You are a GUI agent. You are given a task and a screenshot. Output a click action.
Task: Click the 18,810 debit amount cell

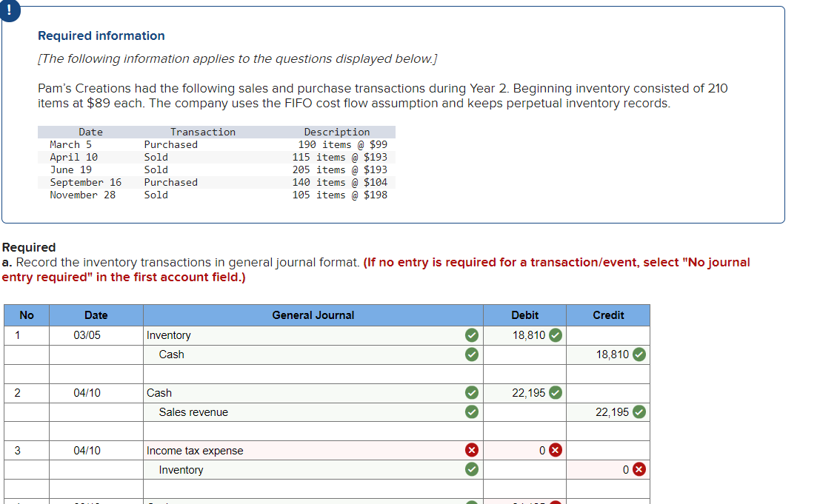click(x=524, y=335)
